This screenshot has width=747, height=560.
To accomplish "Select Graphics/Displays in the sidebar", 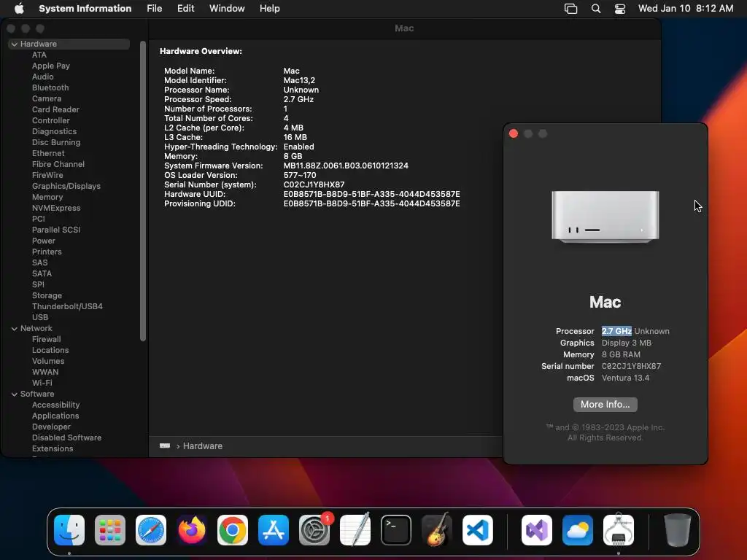I will click(x=66, y=186).
